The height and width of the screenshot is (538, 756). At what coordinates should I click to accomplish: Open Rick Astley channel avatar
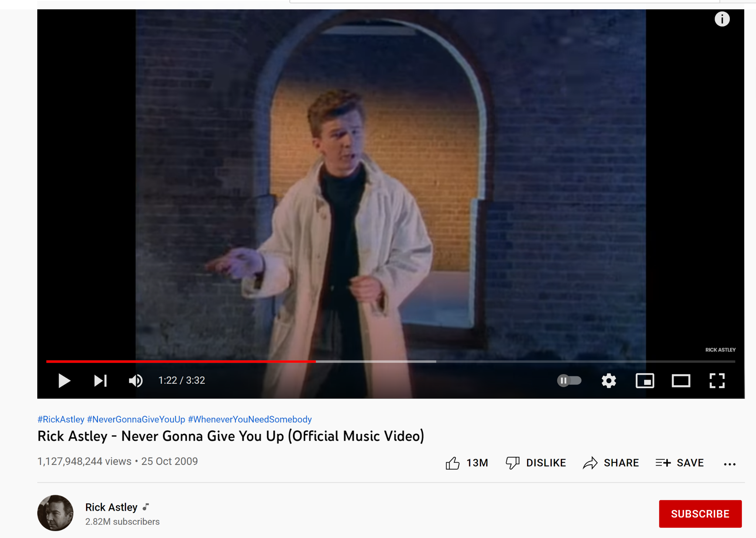pyautogui.click(x=55, y=513)
